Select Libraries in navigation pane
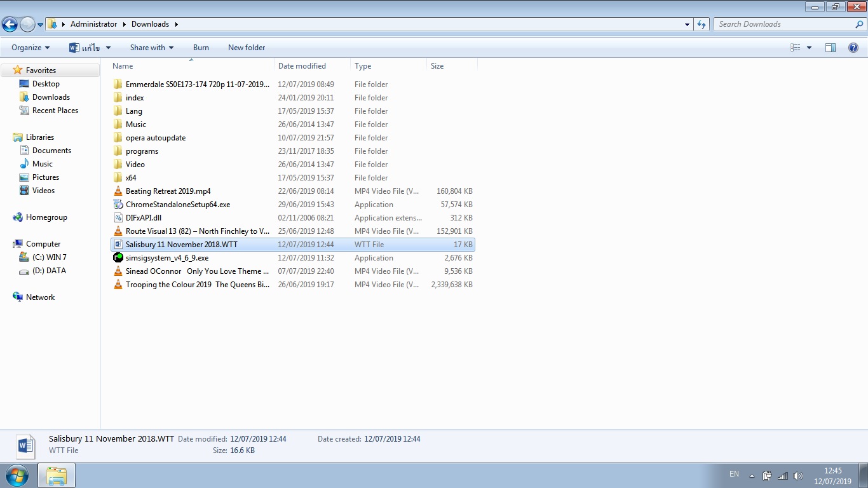 (39, 137)
